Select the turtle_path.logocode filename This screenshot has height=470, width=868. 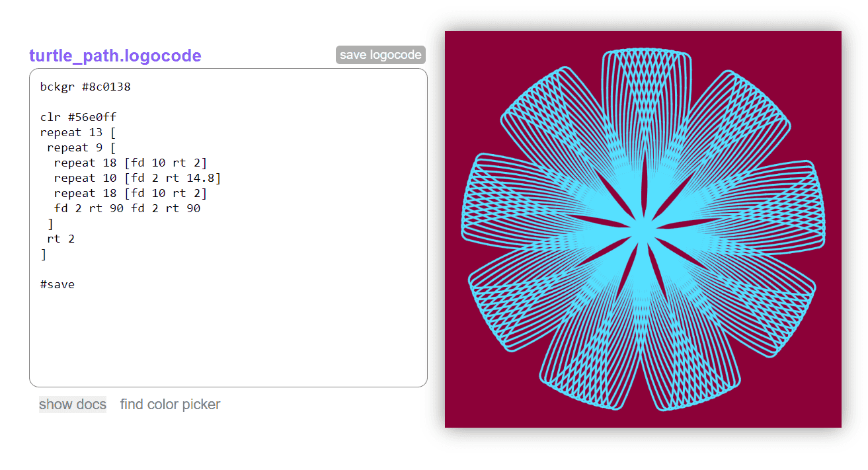116,56
